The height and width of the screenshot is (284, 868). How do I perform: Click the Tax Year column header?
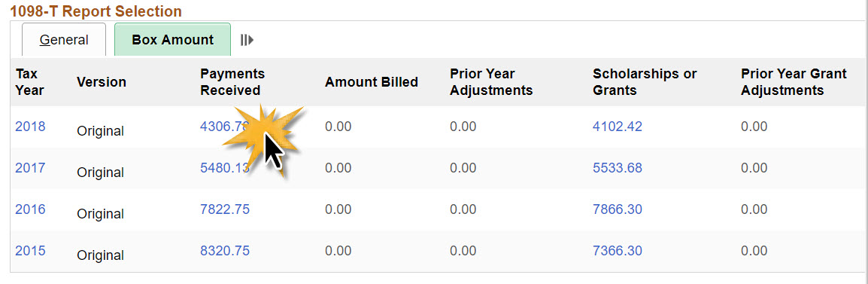point(30,82)
